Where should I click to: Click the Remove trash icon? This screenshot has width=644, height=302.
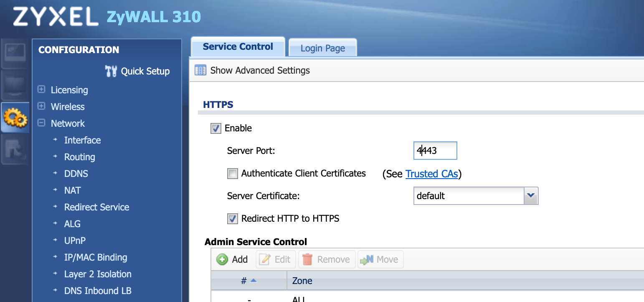[307, 259]
